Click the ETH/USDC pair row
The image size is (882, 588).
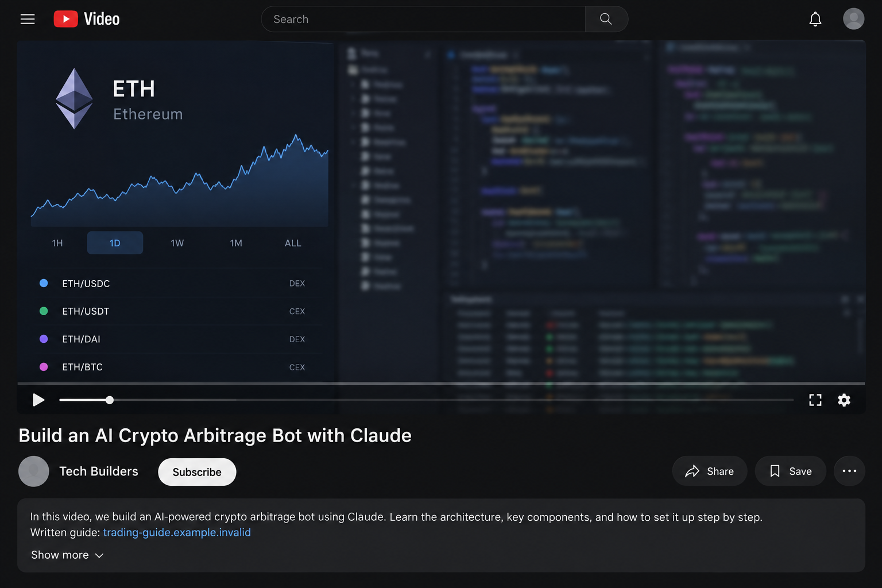(x=176, y=283)
